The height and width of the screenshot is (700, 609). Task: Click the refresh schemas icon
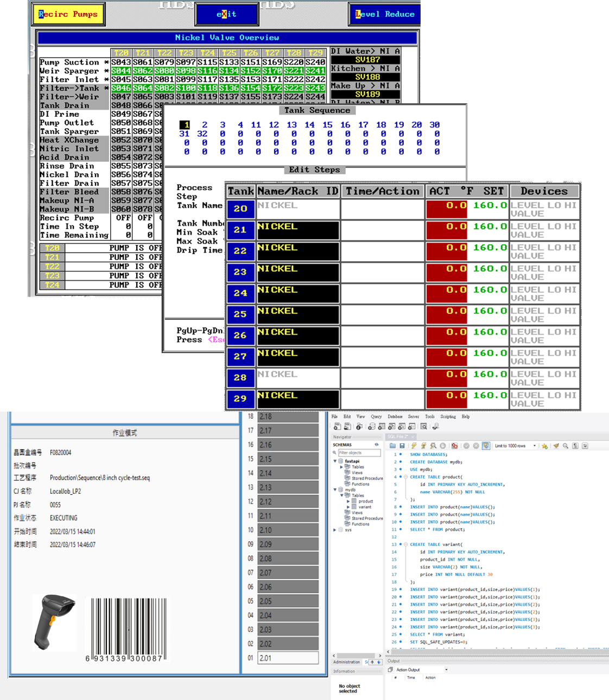[x=377, y=445]
